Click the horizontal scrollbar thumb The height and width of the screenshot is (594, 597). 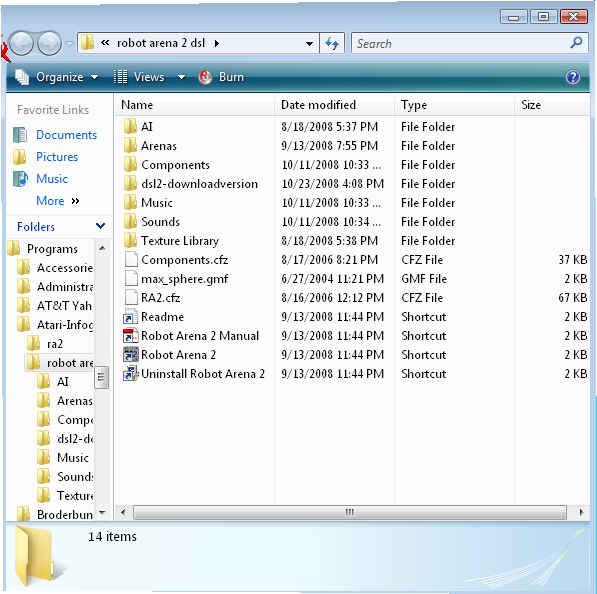click(x=350, y=512)
